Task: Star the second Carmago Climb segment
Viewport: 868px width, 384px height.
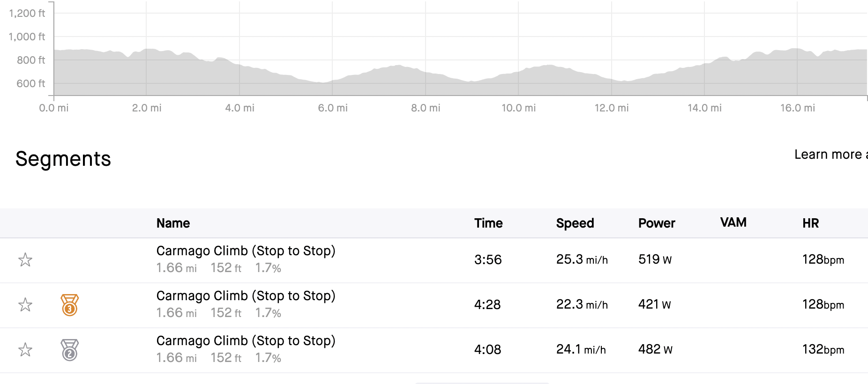Action: pos(25,305)
